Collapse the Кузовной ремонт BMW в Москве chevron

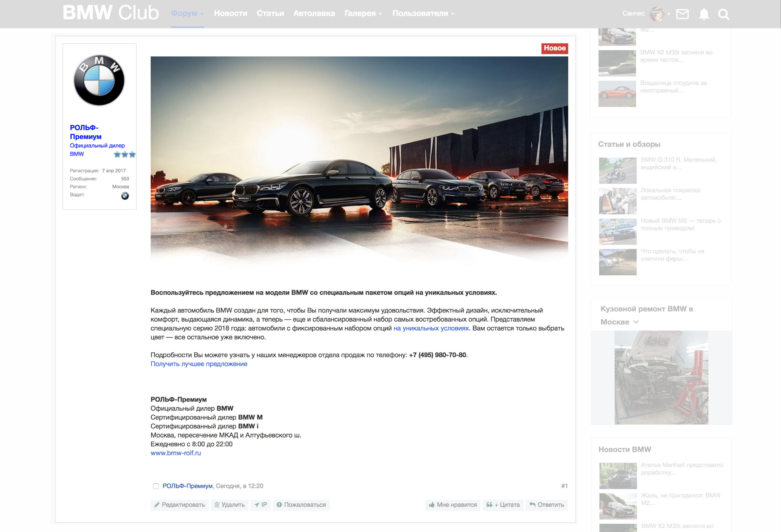tap(636, 322)
